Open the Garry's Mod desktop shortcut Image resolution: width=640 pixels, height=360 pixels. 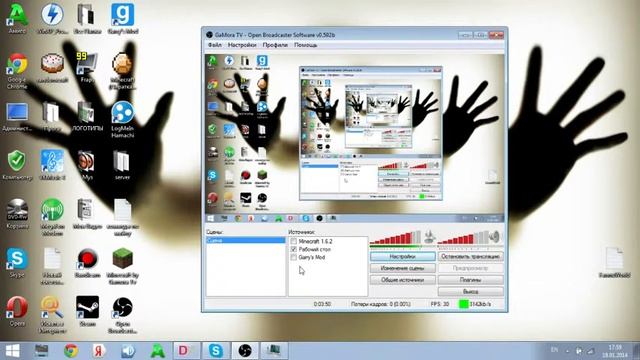122,18
